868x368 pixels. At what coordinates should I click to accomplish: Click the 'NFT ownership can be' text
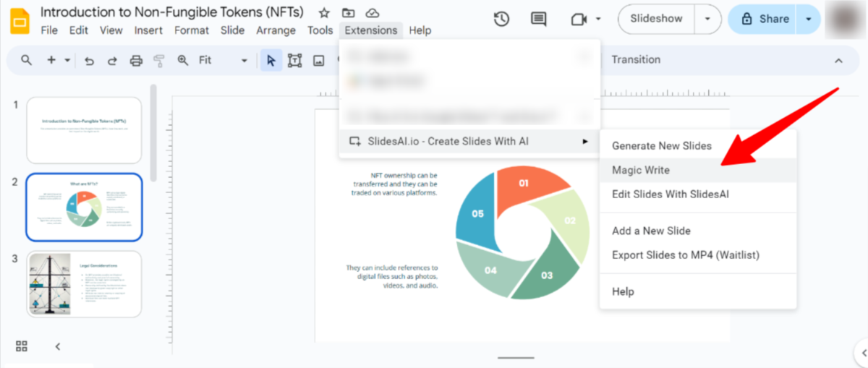click(x=404, y=174)
